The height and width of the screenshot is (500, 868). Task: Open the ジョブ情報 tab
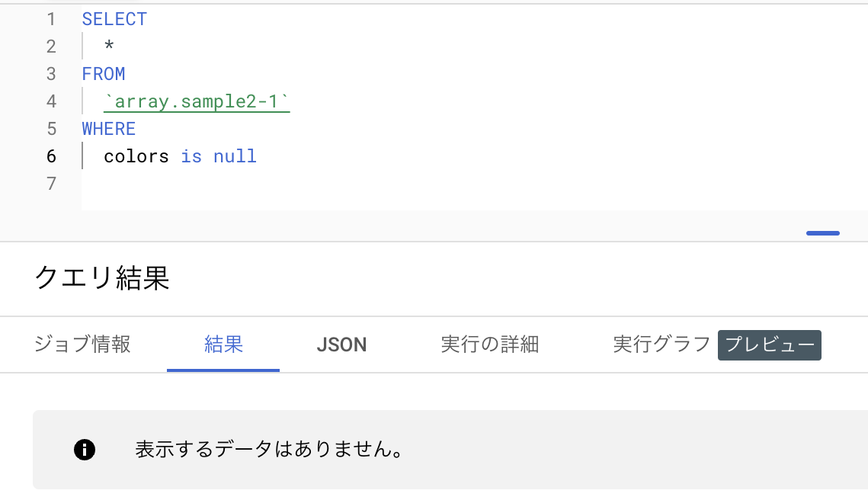82,344
